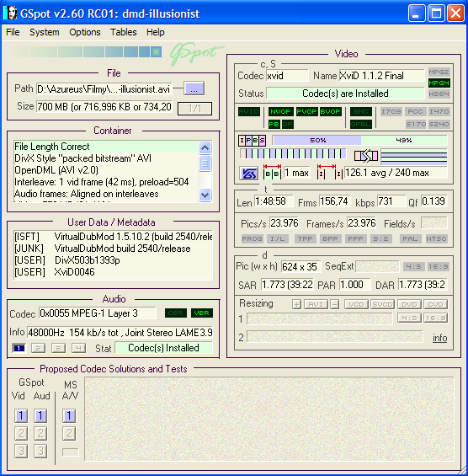The width and height of the screenshot is (468, 476).
Task: Run GSpot Aud test 1
Action: (x=40, y=415)
